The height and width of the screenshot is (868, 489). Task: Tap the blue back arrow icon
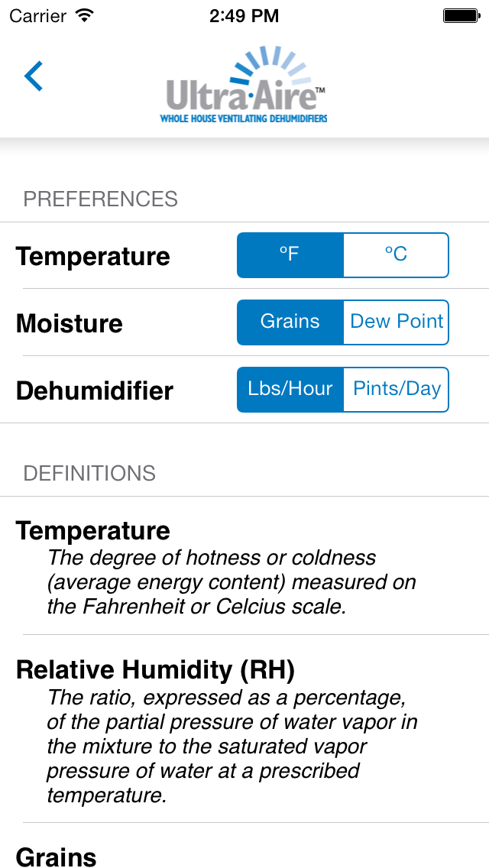click(33, 76)
